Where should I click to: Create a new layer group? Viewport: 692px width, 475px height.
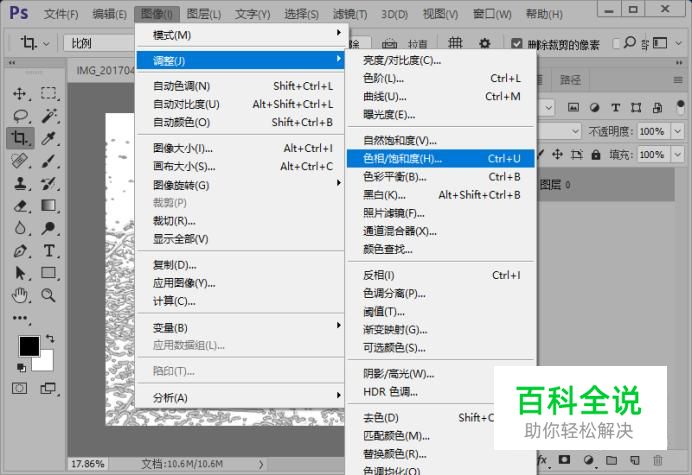(611, 460)
